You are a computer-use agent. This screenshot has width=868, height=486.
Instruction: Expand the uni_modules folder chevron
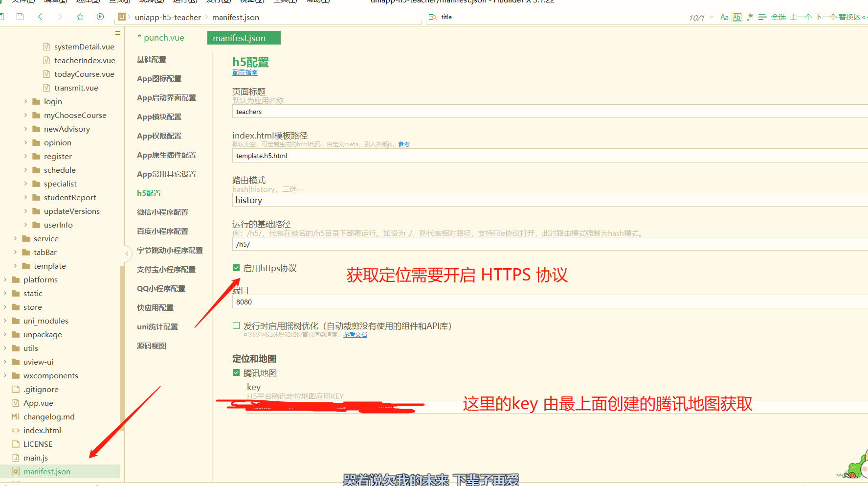pyautogui.click(x=5, y=321)
